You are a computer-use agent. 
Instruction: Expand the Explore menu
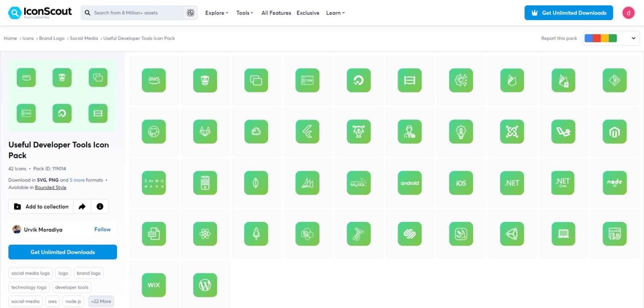coord(217,13)
